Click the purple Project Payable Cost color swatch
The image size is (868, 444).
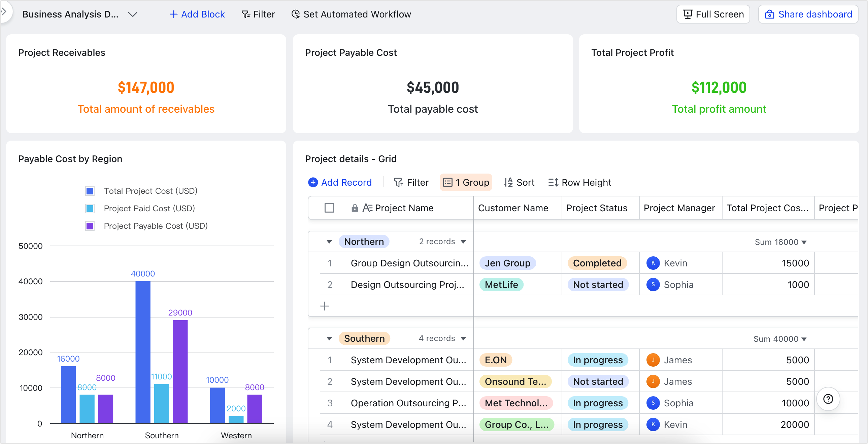click(90, 226)
